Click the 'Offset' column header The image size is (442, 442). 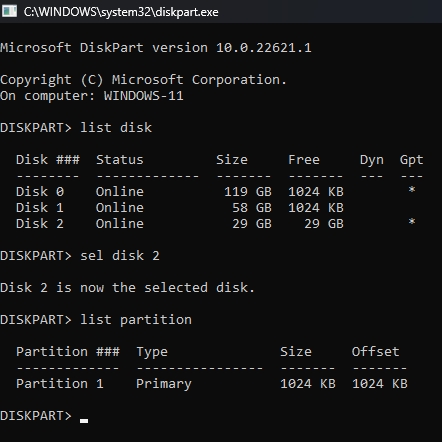(x=376, y=352)
